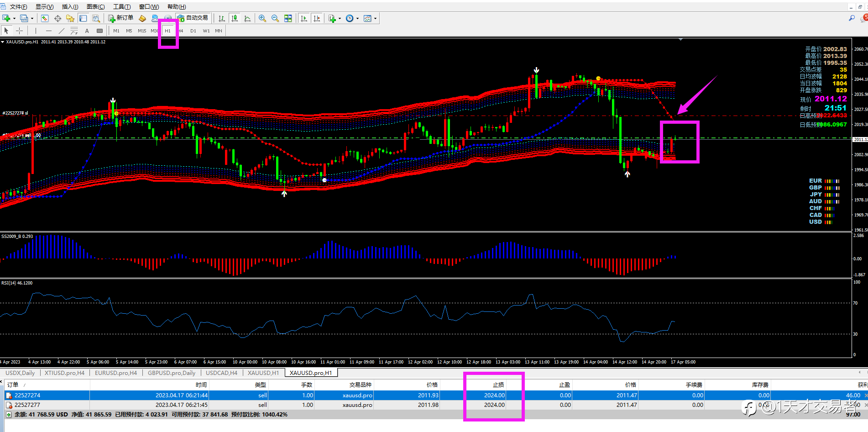Switch to the XAUUSD,H1 chart tab
Viewport: 868px width, 432px height.
pyautogui.click(x=263, y=373)
